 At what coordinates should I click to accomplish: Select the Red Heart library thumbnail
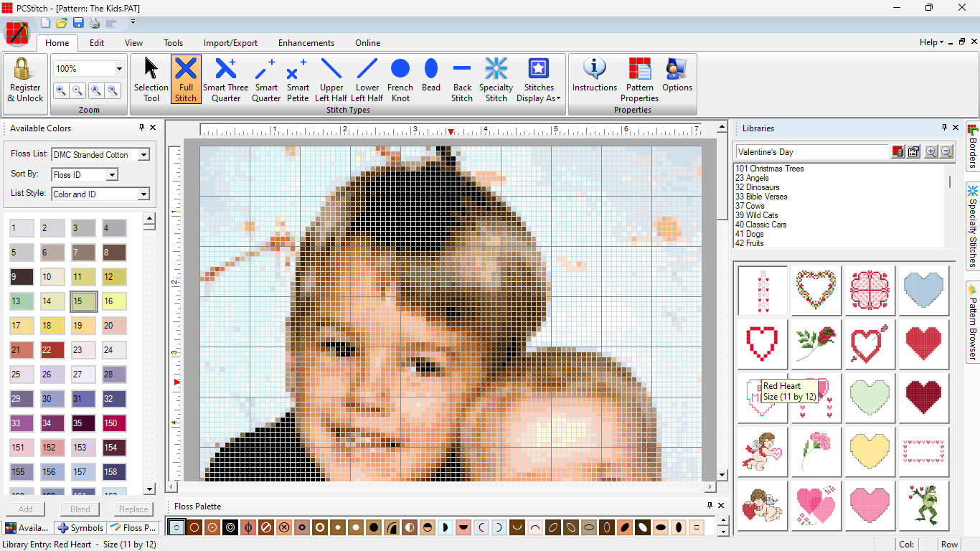762,397
